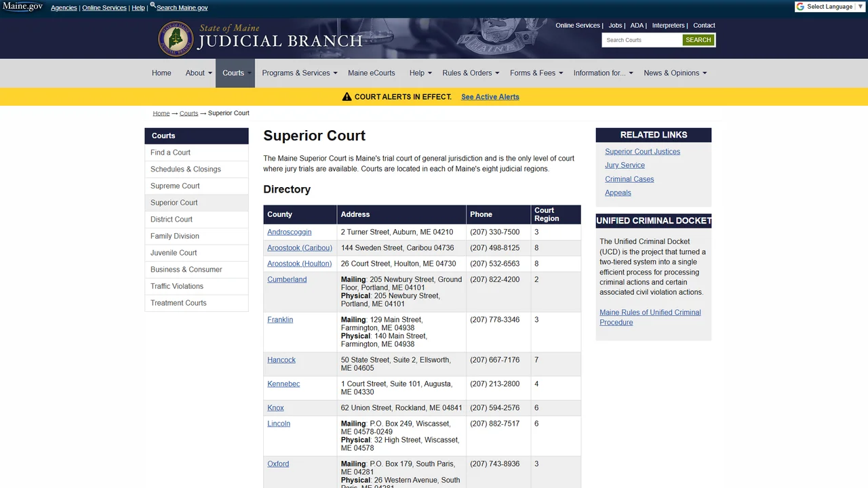Select the Maine eCourts nav item
Screen dimensions: 868x488
click(x=371, y=73)
